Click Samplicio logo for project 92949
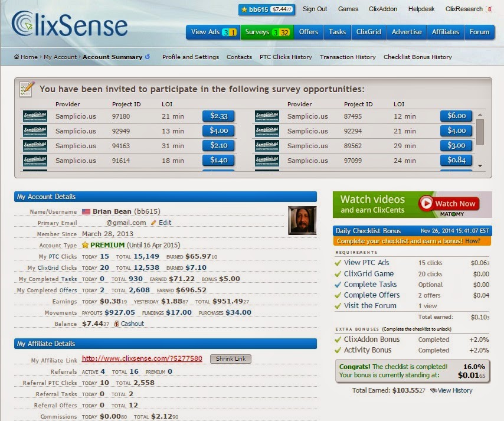Image resolution: width=504 pixels, height=421 pixels. point(35,131)
